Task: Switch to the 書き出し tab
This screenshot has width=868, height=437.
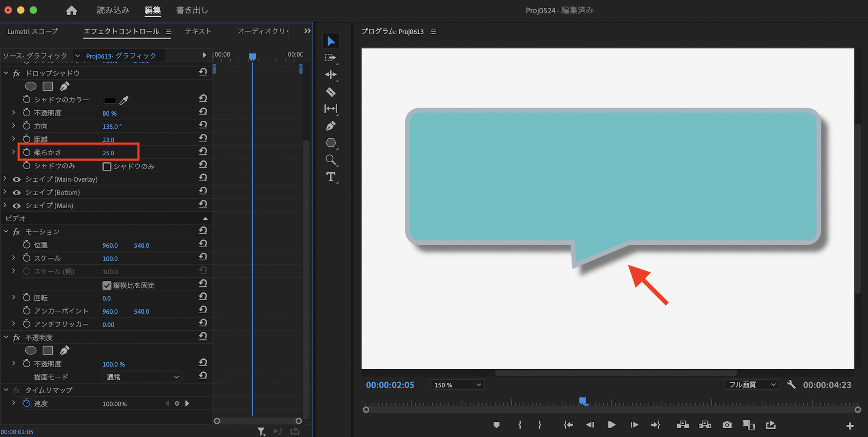Action: [x=192, y=10]
